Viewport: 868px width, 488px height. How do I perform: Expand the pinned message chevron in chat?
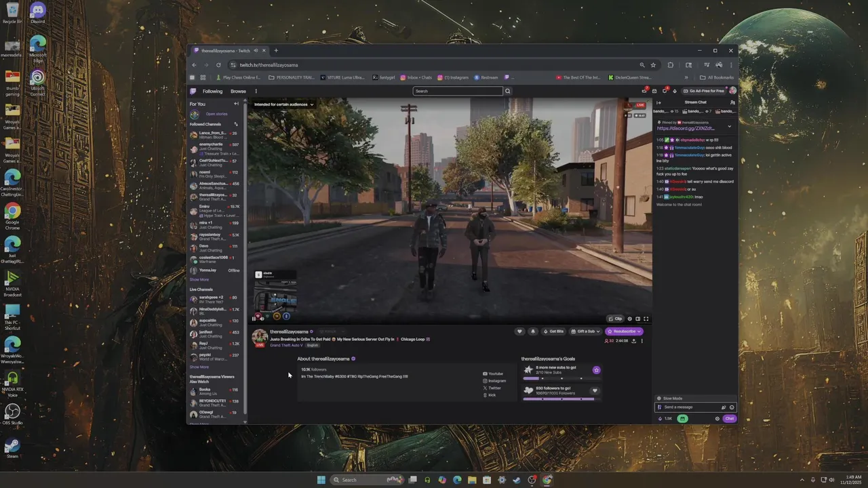tap(730, 126)
